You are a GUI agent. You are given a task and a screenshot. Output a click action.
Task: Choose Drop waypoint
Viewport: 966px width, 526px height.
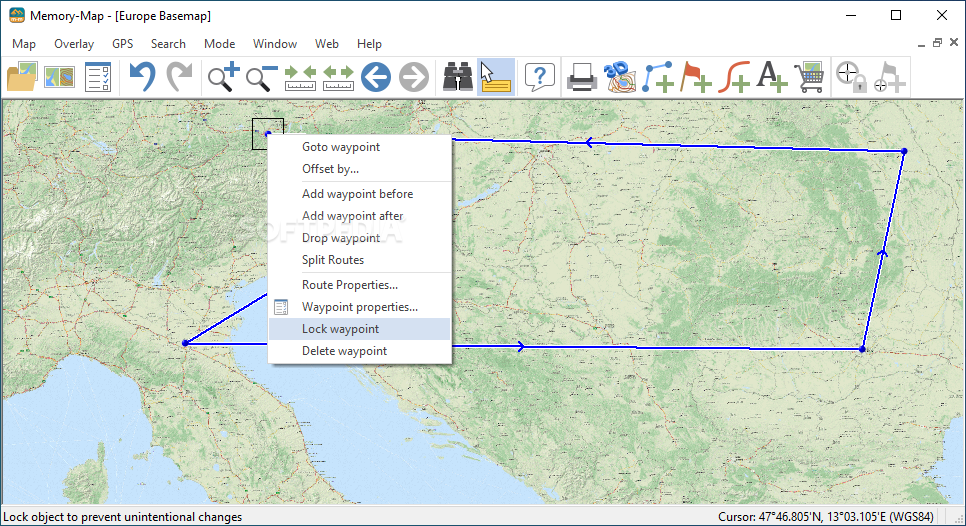(360, 238)
